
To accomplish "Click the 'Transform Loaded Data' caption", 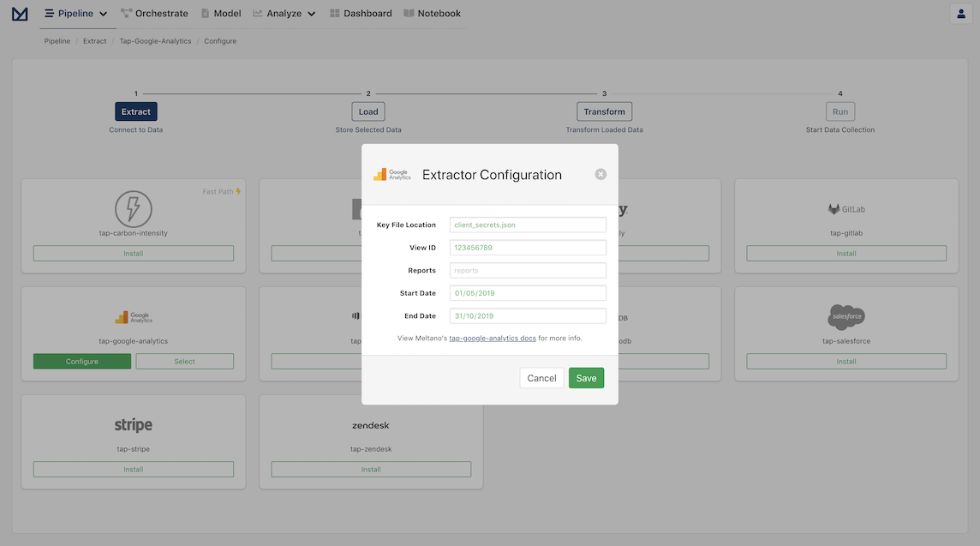I will coord(605,130).
